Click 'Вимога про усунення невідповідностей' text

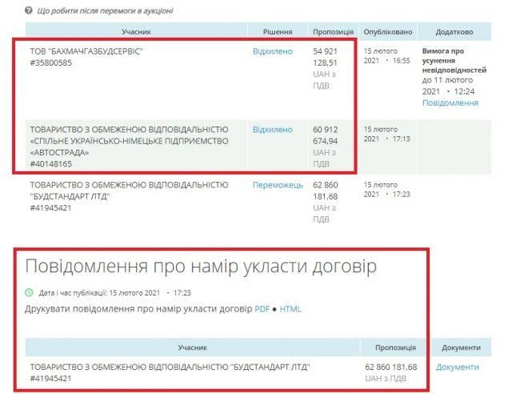pyautogui.click(x=454, y=60)
